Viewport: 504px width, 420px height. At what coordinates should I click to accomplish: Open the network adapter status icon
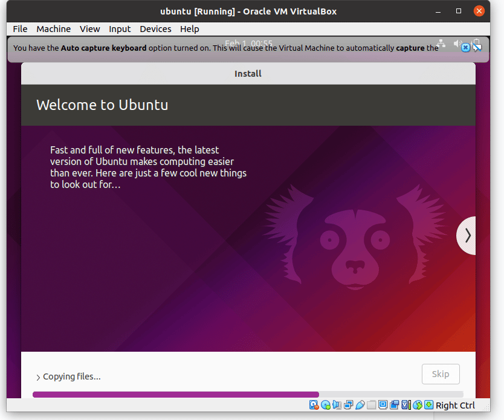point(348,405)
